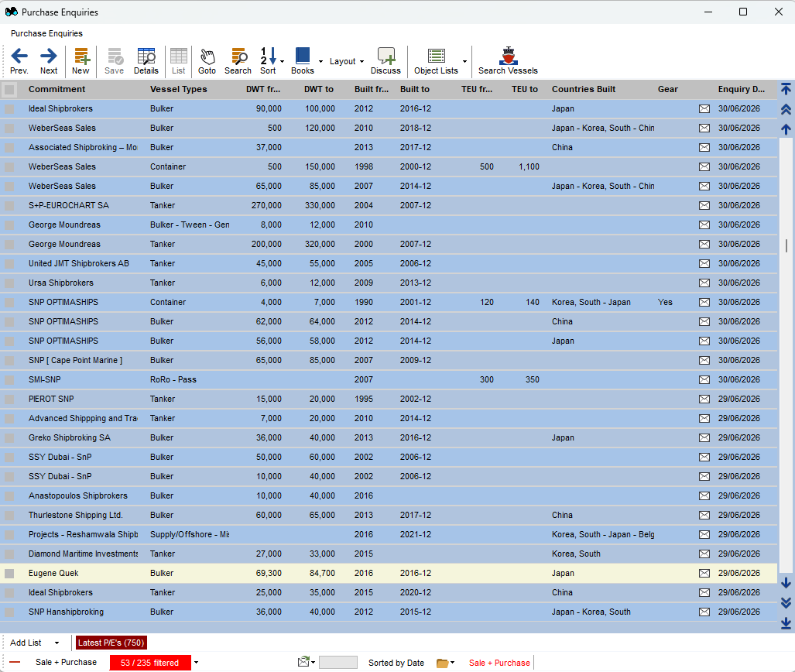Click Sale + Purchase status text
Screen dimensions: 795x672
66,663
